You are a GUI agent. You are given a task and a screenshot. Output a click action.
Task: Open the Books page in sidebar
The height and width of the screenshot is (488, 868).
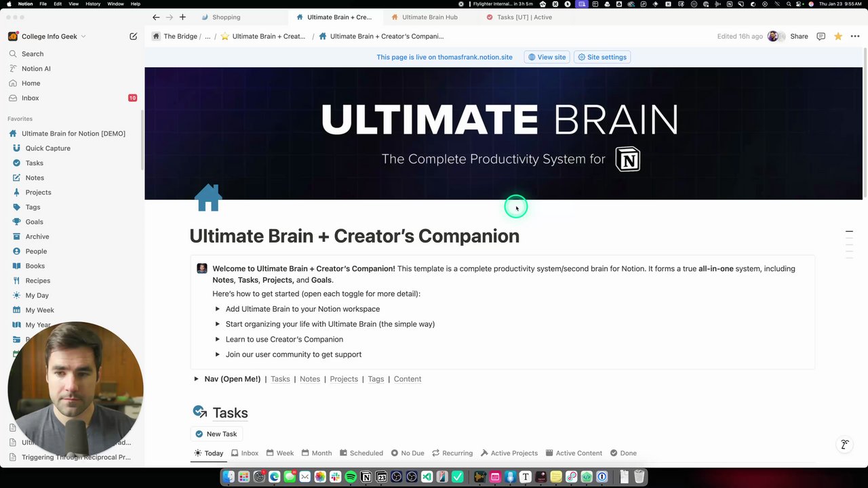[35, 266]
